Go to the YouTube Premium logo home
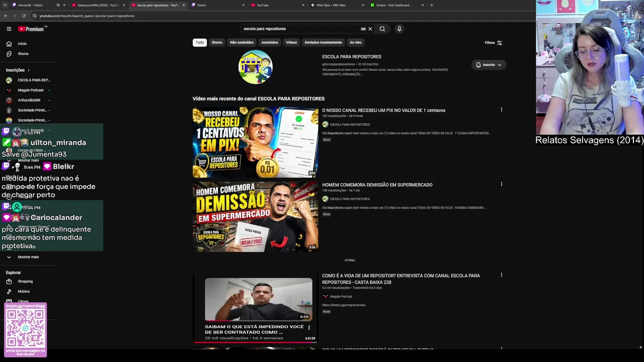 (x=31, y=29)
